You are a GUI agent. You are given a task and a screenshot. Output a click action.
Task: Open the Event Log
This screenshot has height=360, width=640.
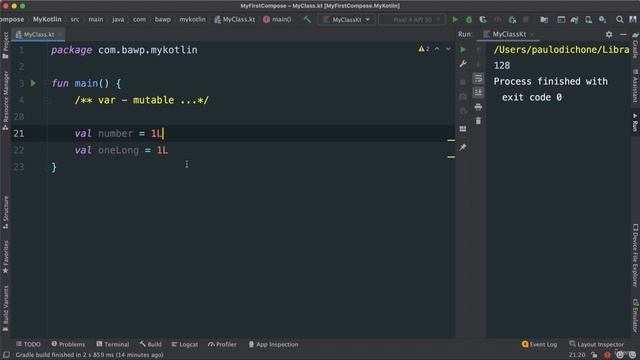pyautogui.click(x=539, y=344)
